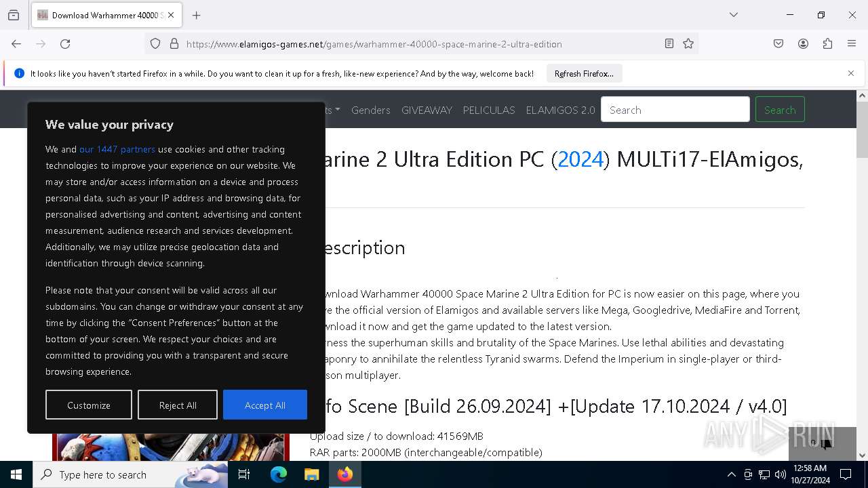Open a new tab with the plus button
The height and width of the screenshot is (488, 868).
point(197,15)
